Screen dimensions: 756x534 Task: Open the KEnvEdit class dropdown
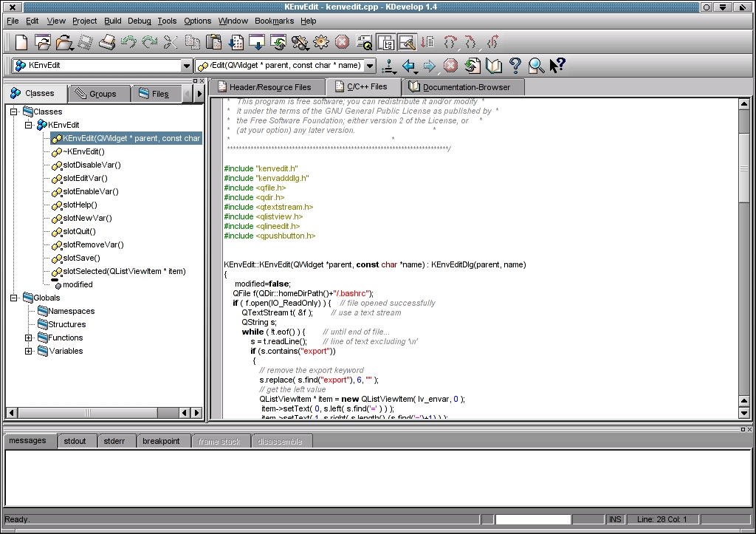pyautogui.click(x=186, y=66)
